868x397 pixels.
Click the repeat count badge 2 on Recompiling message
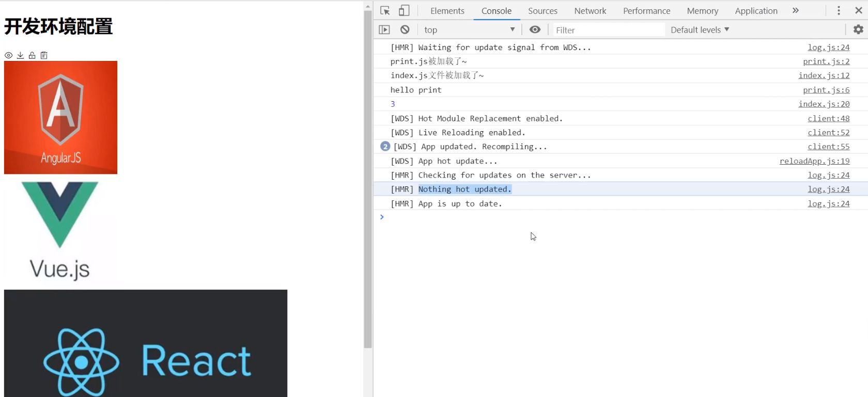pyautogui.click(x=385, y=147)
